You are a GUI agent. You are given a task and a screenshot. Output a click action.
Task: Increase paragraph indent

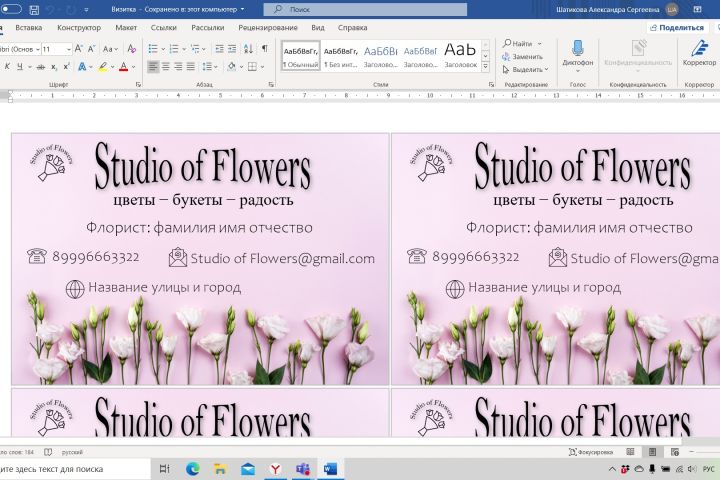(x=231, y=48)
